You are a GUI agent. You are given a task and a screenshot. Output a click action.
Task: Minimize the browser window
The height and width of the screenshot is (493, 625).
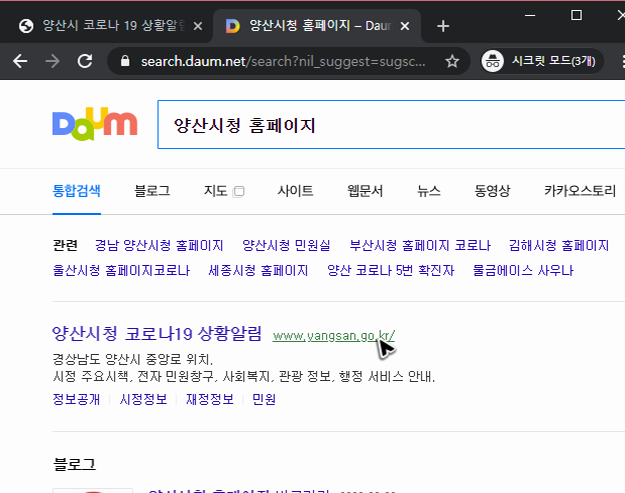(530, 16)
